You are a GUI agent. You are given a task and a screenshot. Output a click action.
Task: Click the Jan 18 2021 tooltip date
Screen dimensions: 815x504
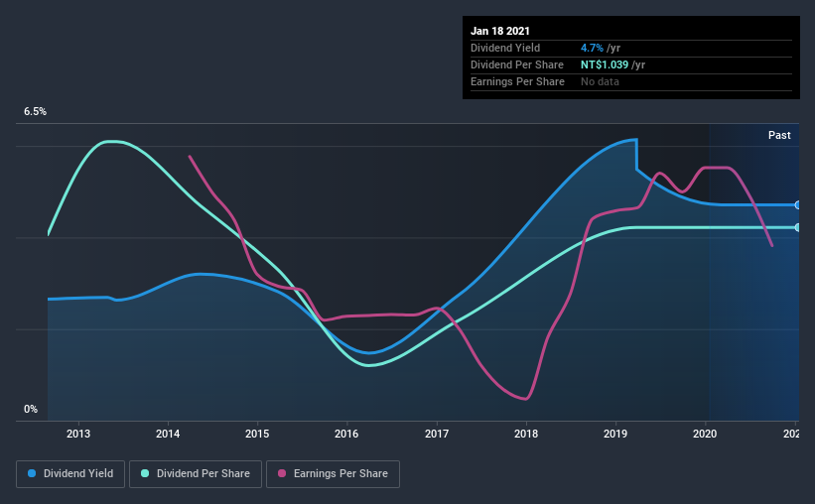500,31
